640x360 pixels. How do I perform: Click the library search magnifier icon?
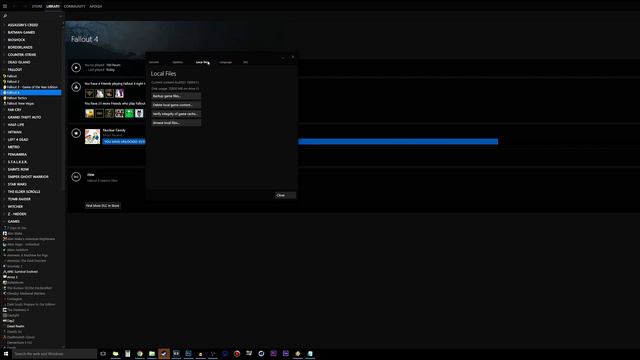(5, 16)
